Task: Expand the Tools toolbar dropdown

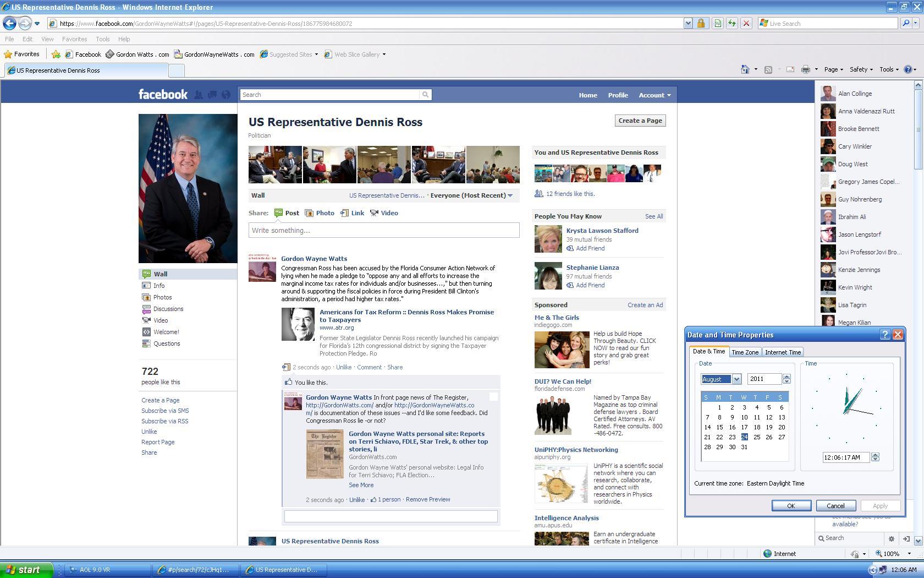Action: [889, 69]
